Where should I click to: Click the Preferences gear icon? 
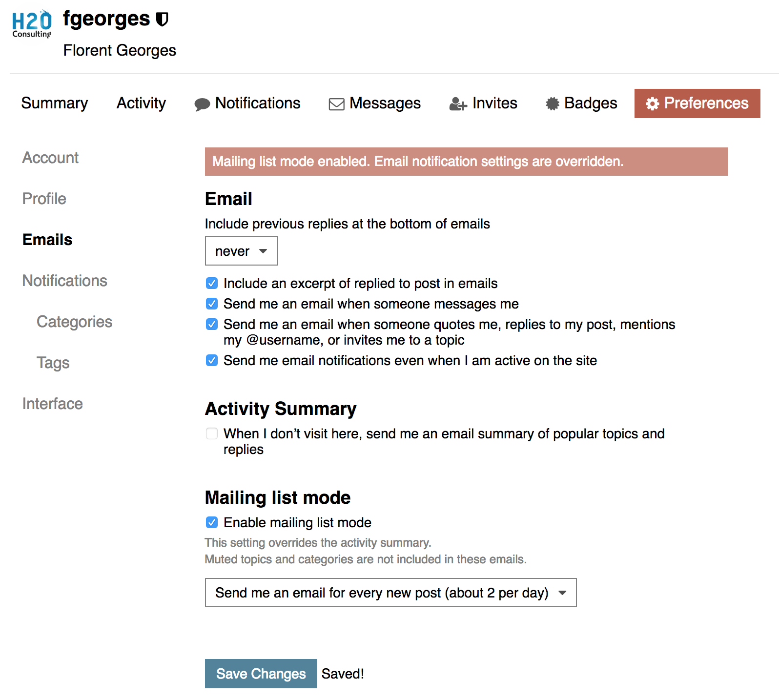(652, 103)
